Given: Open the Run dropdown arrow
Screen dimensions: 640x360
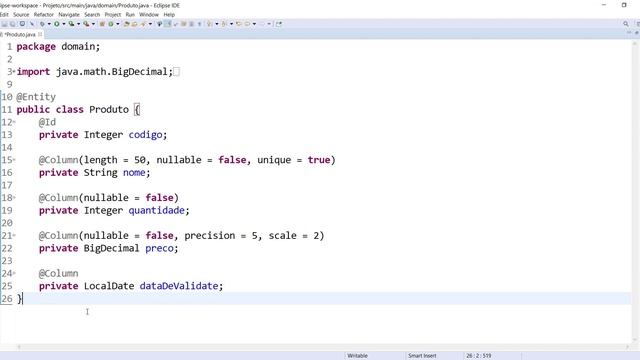Looking at the screenshot, I should [x=64, y=24].
